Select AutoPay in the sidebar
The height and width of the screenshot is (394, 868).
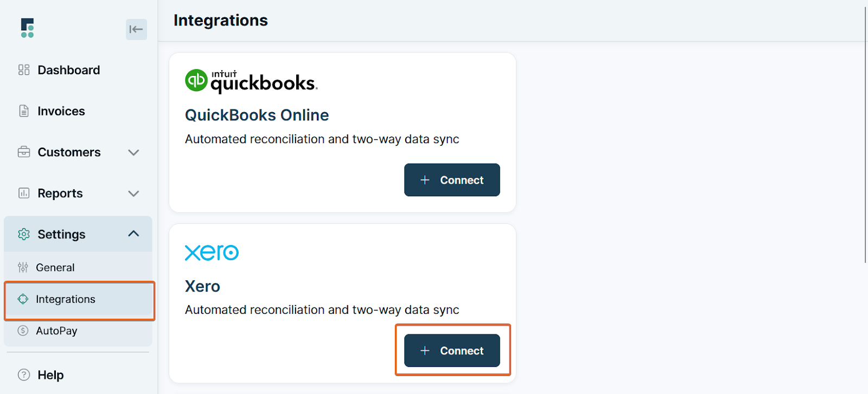point(56,331)
